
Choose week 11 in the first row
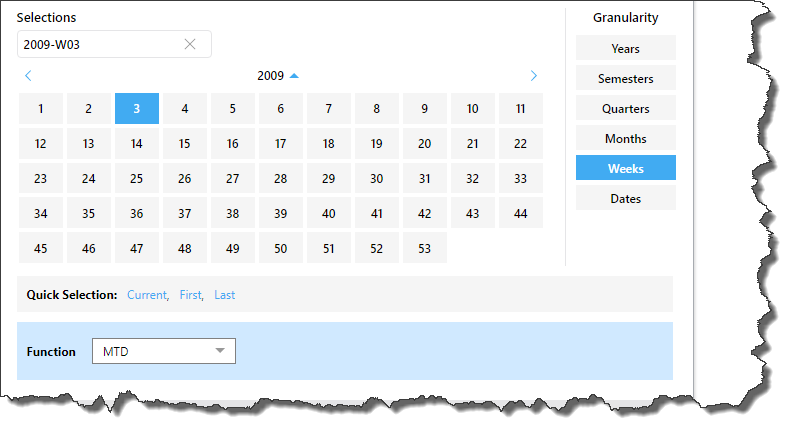coord(521,109)
